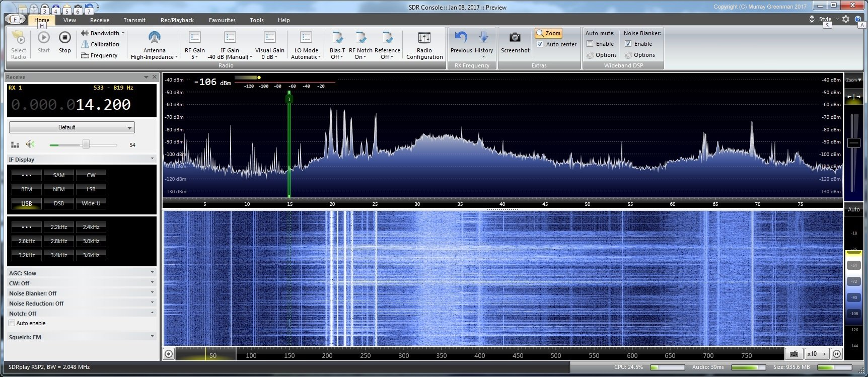The image size is (868, 377).
Task: Switch to the Rec/Playback tab
Action: click(177, 20)
